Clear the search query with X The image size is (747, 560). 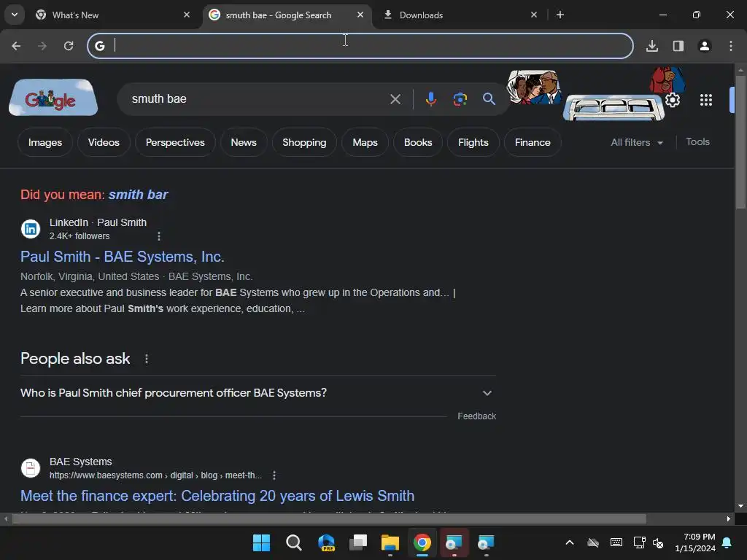395,99
